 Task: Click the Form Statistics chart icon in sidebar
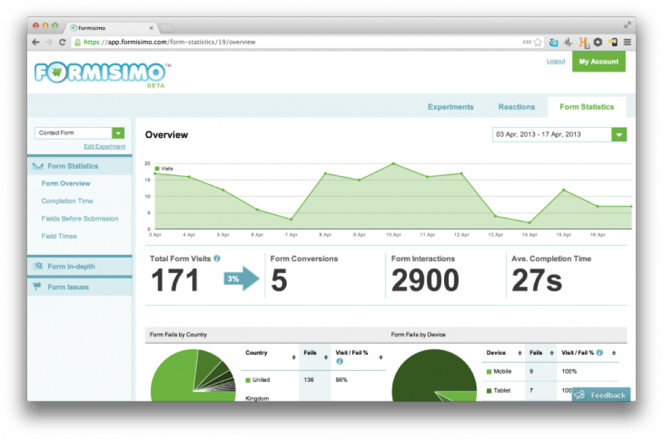[38, 166]
